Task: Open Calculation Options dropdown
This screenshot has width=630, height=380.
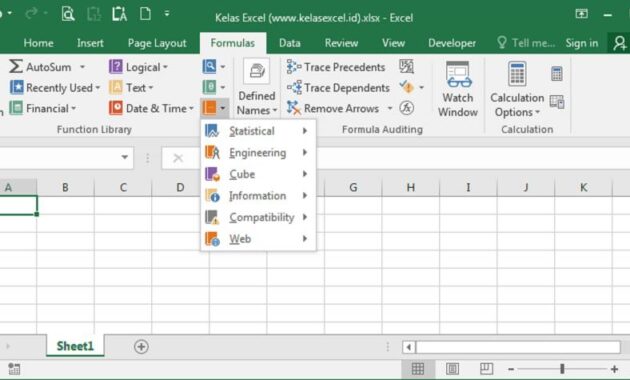Action: click(x=517, y=89)
